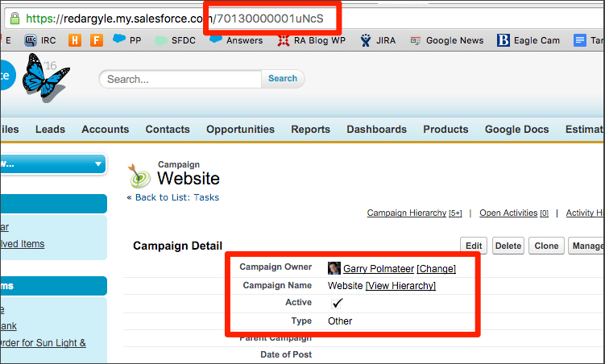Go Back to List: Tasks
605x364 pixels.
click(177, 197)
